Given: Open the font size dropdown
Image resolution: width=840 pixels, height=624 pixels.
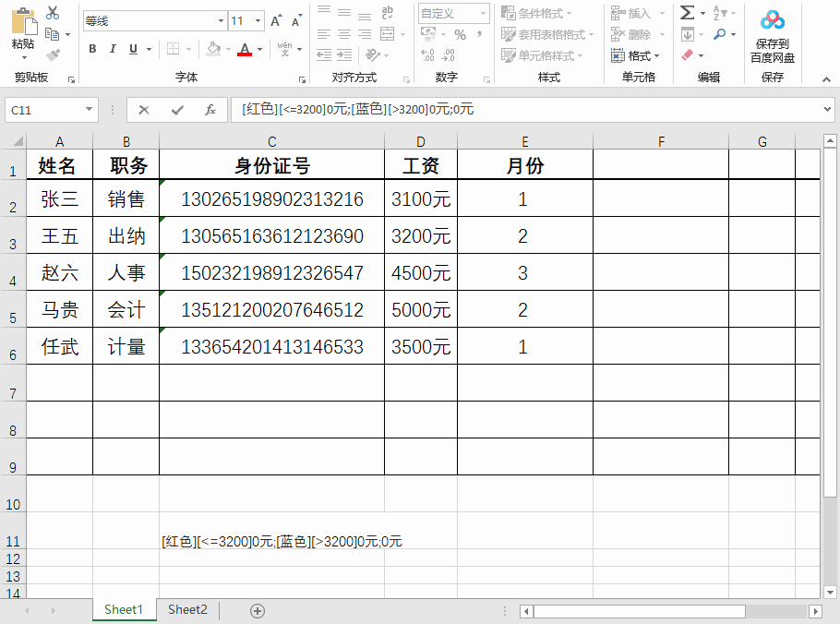Looking at the screenshot, I should [258, 20].
